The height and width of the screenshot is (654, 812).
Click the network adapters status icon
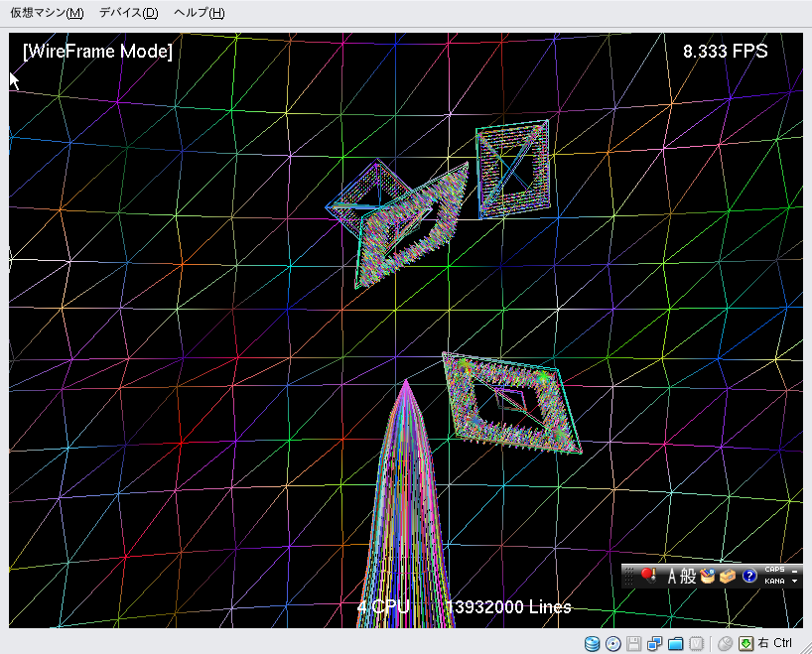[x=654, y=643]
